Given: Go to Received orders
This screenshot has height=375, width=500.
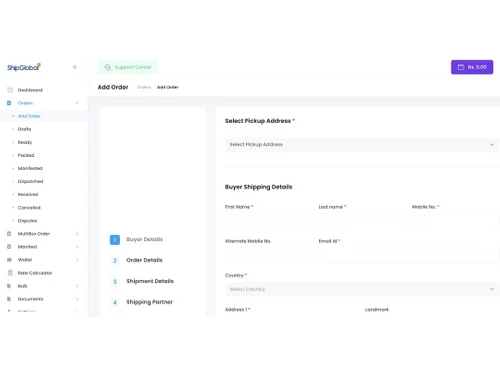Looking at the screenshot, I should [x=28, y=194].
